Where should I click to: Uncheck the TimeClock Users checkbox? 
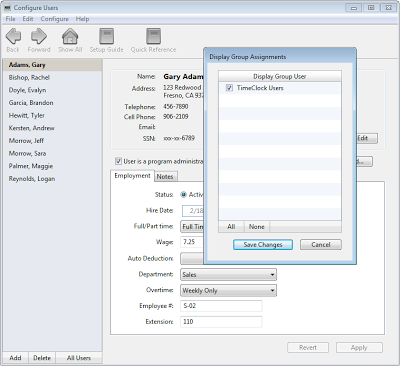click(229, 88)
